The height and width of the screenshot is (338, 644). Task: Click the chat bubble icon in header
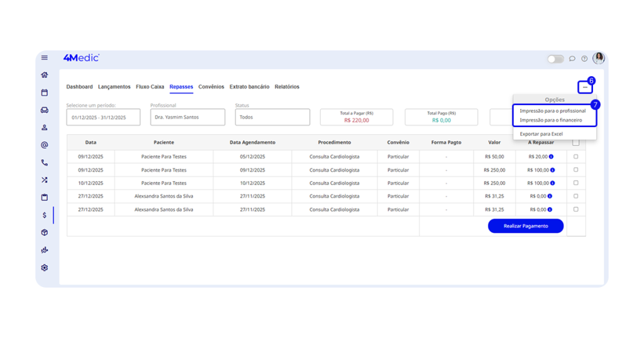(x=572, y=59)
